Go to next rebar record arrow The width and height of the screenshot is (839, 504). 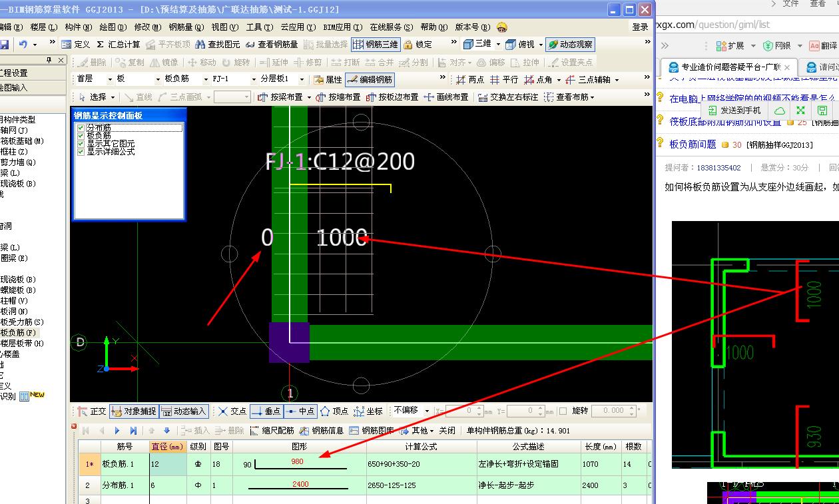pyautogui.click(x=118, y=431)
